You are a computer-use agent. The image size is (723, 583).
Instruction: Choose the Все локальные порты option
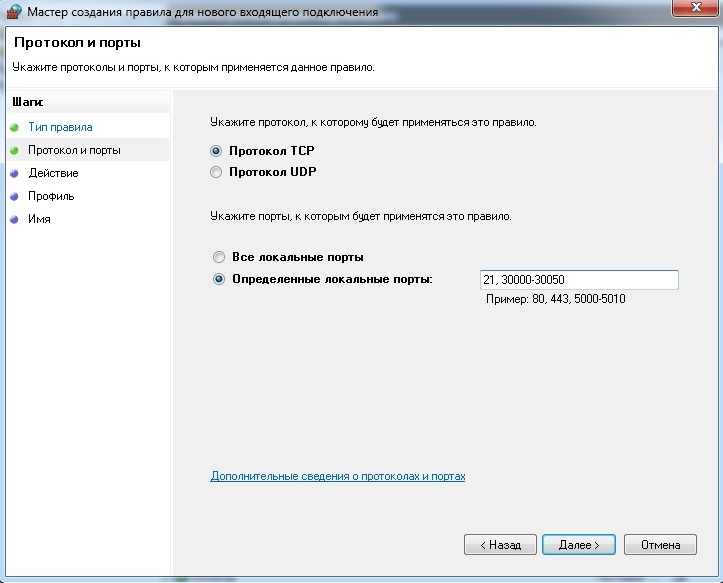point(219,257)
